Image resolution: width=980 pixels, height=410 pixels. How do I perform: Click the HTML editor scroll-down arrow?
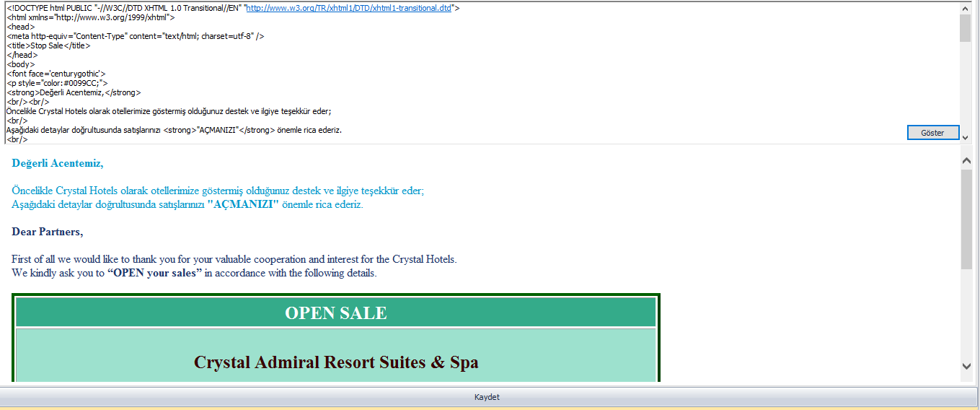(966, 139)
